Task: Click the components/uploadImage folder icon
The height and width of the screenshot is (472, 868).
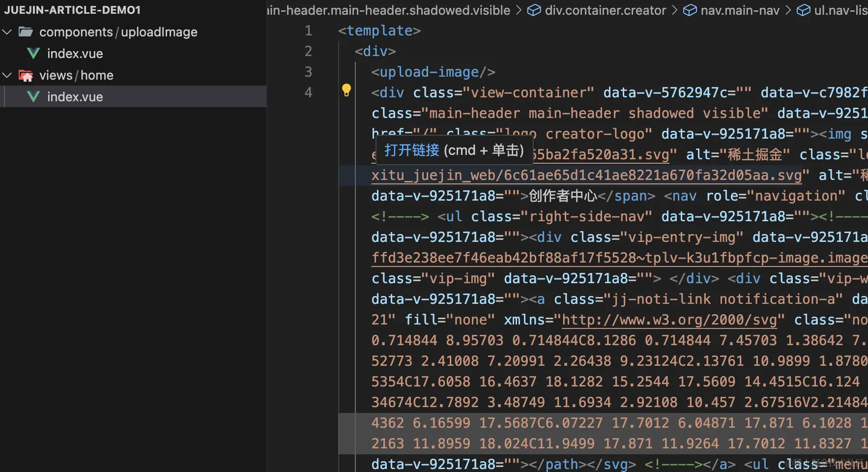Action: [x=26, y=32]
